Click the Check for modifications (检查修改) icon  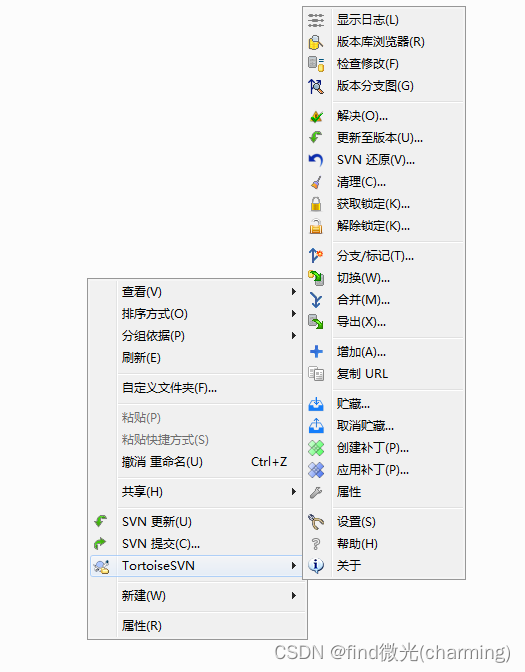tap(316, 64)
